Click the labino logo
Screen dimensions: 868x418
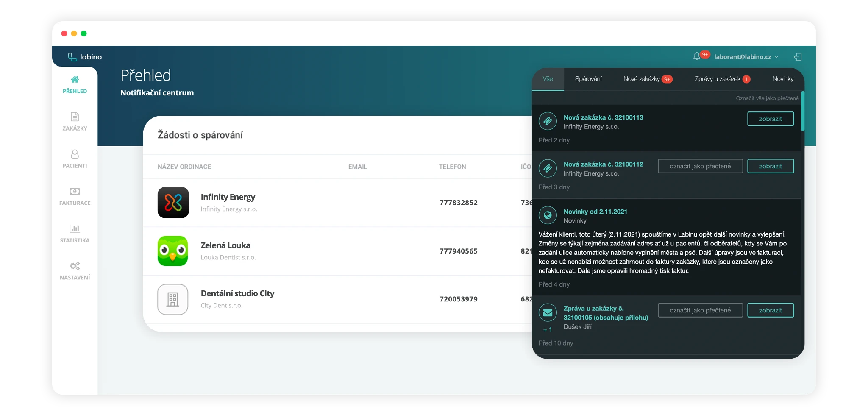click(x=85, y=57)
